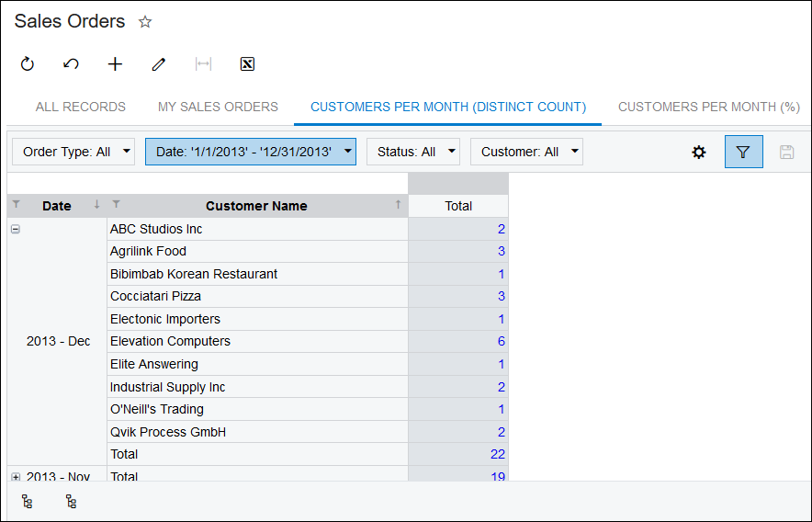Image resolution: width=812 pixels, height=522 pixels.
Task: Click the Undo arrow icon
Action: click(71, 64)
